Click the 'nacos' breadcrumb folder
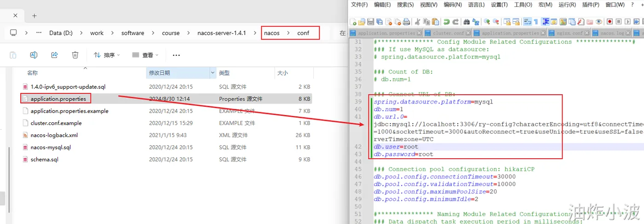The width and height of the screenshot is (644, 224). pos(272,33)
